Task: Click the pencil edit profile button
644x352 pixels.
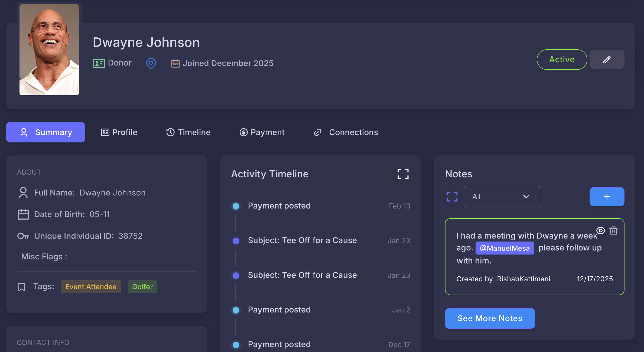Action: tap(607, 60)
